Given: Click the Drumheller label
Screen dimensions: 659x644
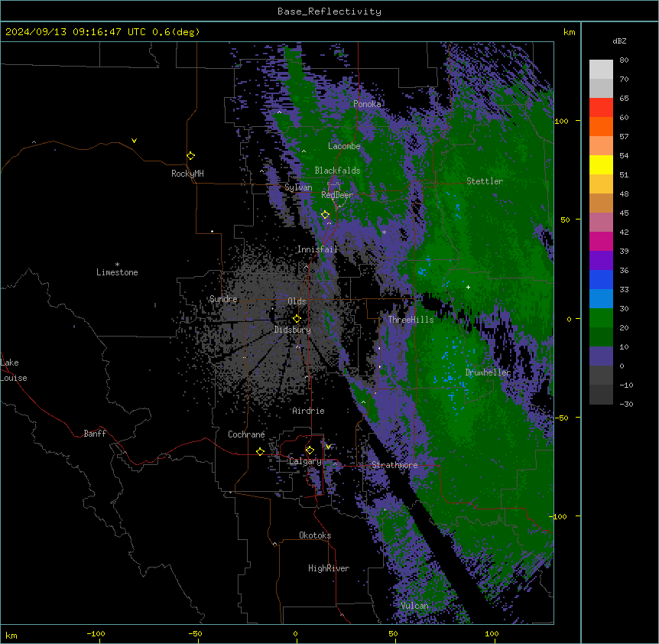Looking at the screenshot, I should pyautogui.click(x=488, y=372).
